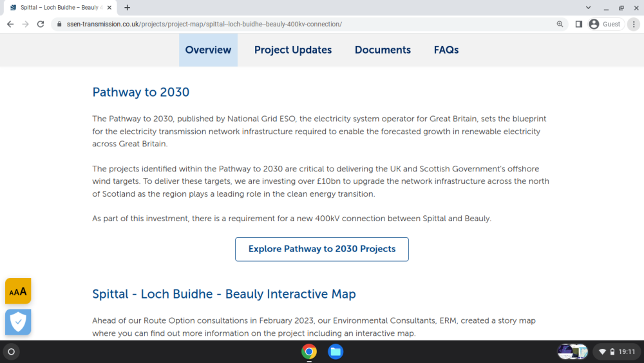
Task: Click the SSEN favicon on the tab
Action: pyautogui.click(x=13, y=7)
